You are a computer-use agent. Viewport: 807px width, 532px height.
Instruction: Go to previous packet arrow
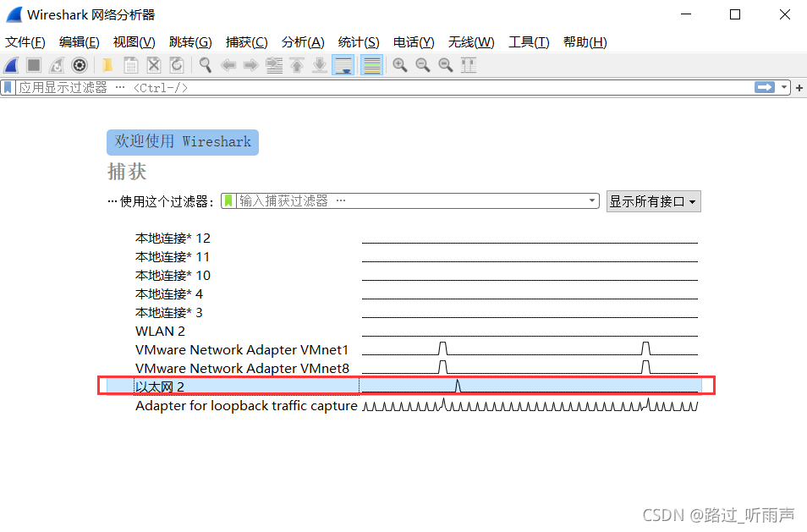[228, 65]
